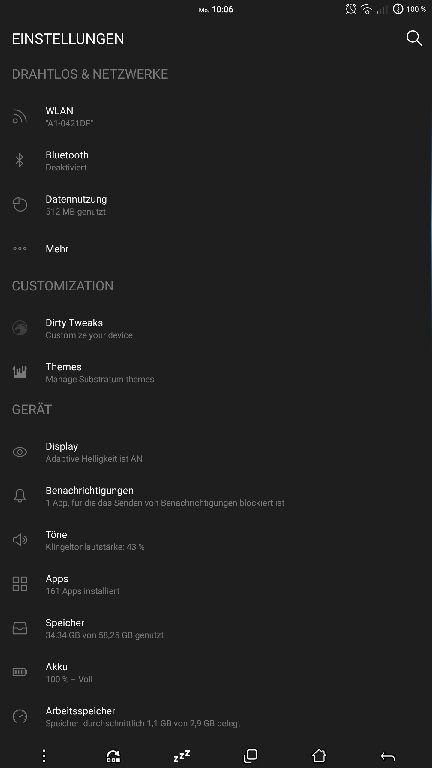Open recent apps overview button
This screenshot has width=432, height=768.
click(x=250, y=756)
